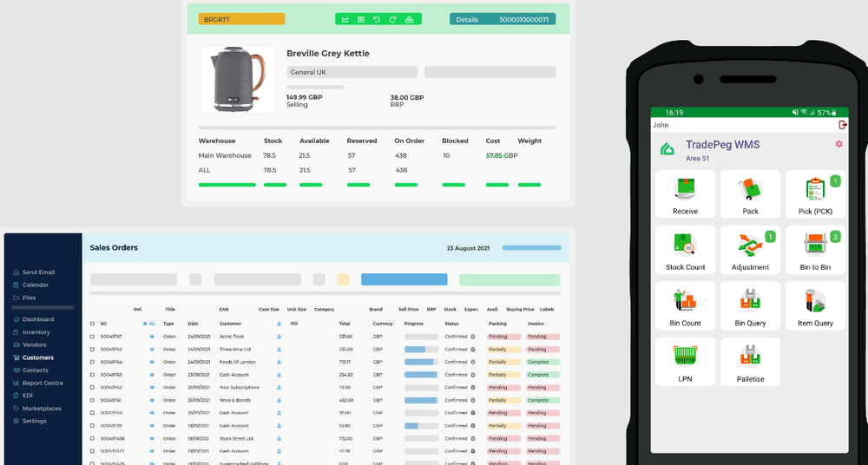Open the Bin Count tile
The width and height of the screenshot is (868, 465).
686,306
